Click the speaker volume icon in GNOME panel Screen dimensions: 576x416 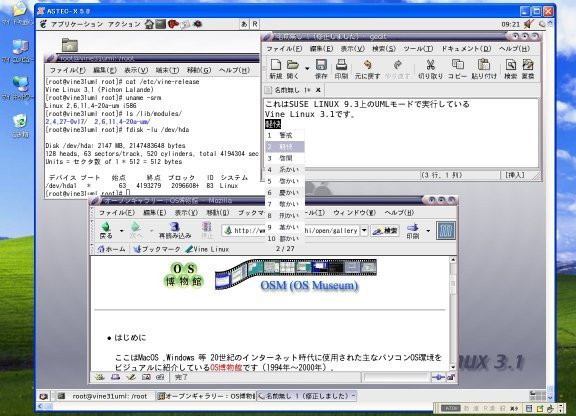tap(529, 24)
